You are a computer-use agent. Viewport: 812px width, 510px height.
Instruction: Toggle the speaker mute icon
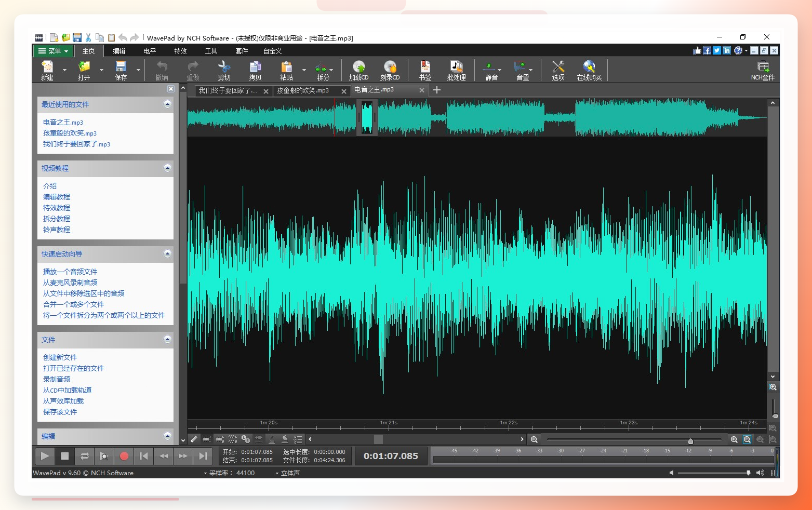click(x=671, y=473)
